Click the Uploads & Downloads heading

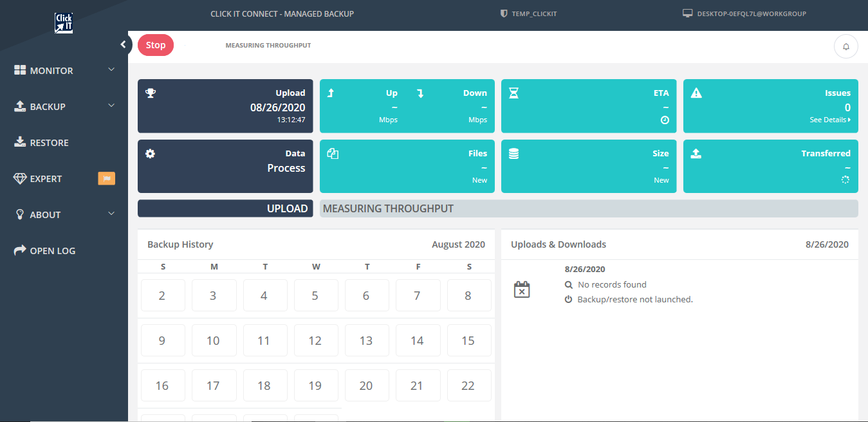tap(559, 244)
